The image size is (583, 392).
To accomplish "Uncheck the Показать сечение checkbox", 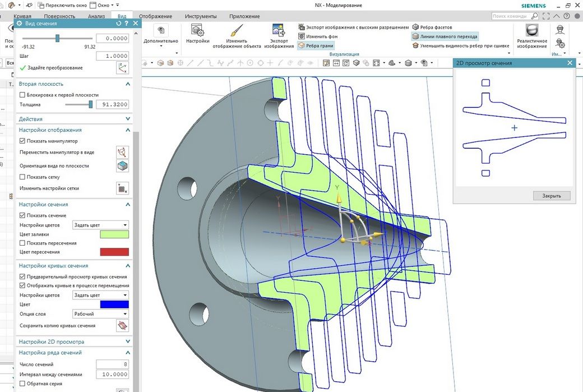I will [x=22, y=215].
